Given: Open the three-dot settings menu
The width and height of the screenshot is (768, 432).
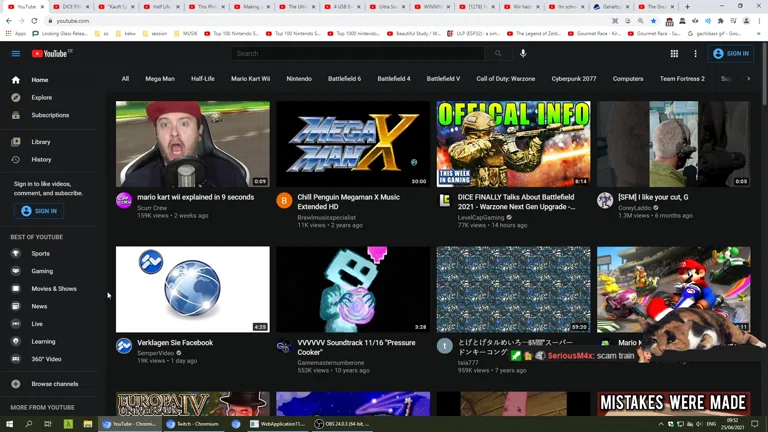Looking at the screenshot, I should 695,54.
